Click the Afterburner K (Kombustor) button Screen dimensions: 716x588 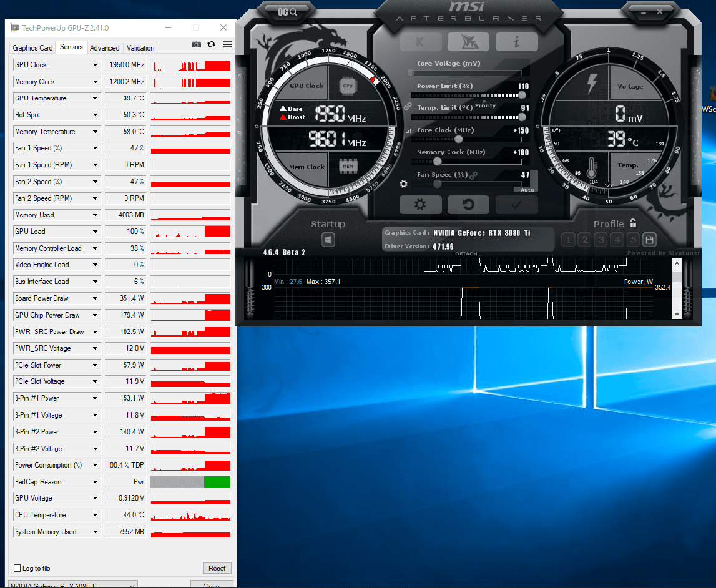[x=420, y=42]
